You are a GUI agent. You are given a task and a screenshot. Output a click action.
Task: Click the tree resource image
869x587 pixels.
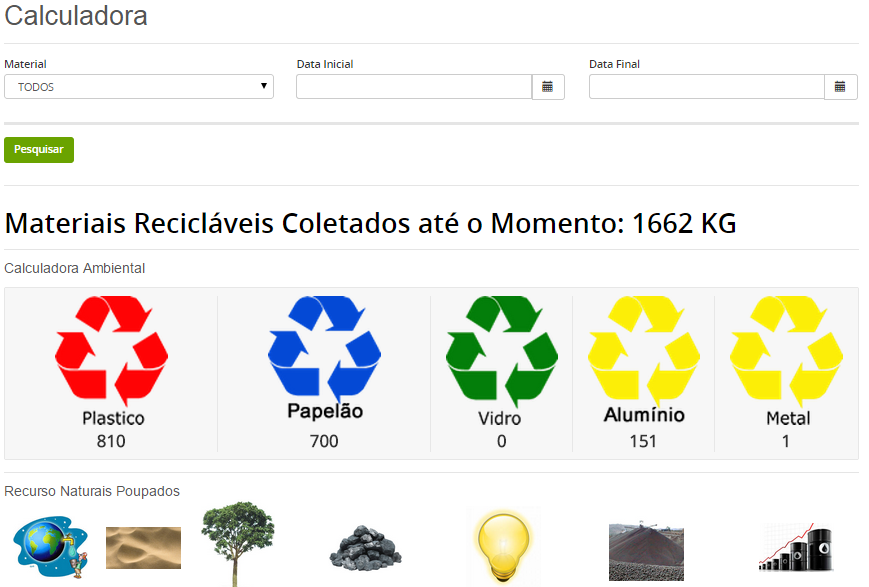237,544
